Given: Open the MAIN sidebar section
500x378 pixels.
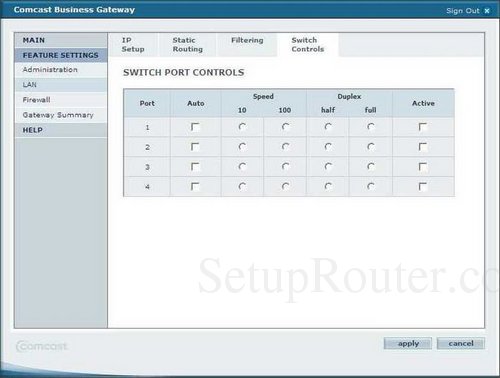Looking at the screenshot, I should click(x=61, y=40).
